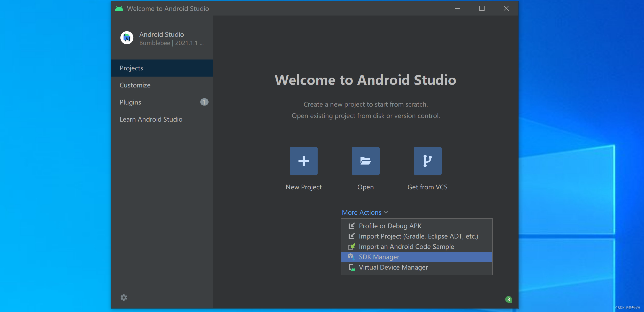This screenshot has width=644, height=312.
Task: Click the Android Studio logo avatar
Action: coord(127,38)
